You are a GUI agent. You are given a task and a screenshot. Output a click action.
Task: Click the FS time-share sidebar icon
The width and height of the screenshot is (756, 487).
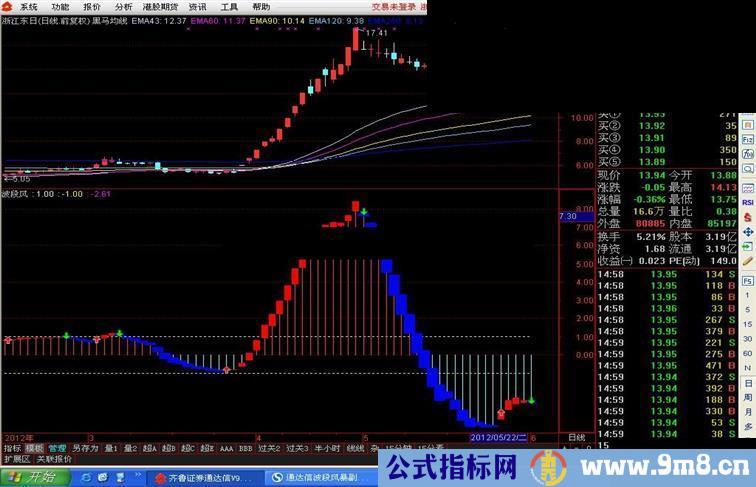coord(748,281)
